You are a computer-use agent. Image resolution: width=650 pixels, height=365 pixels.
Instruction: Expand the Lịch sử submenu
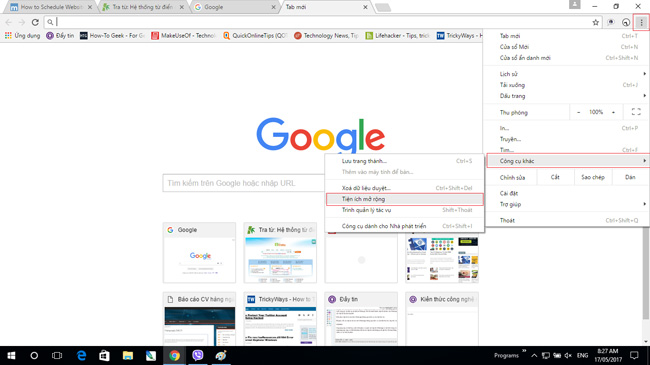click(x=566, y=74)
